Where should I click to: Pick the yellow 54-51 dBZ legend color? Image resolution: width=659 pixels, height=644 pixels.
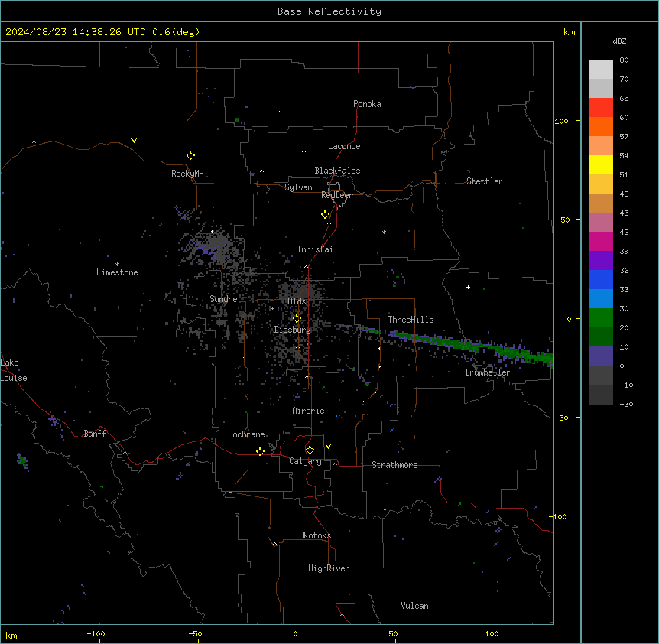[x=601, y=164]
